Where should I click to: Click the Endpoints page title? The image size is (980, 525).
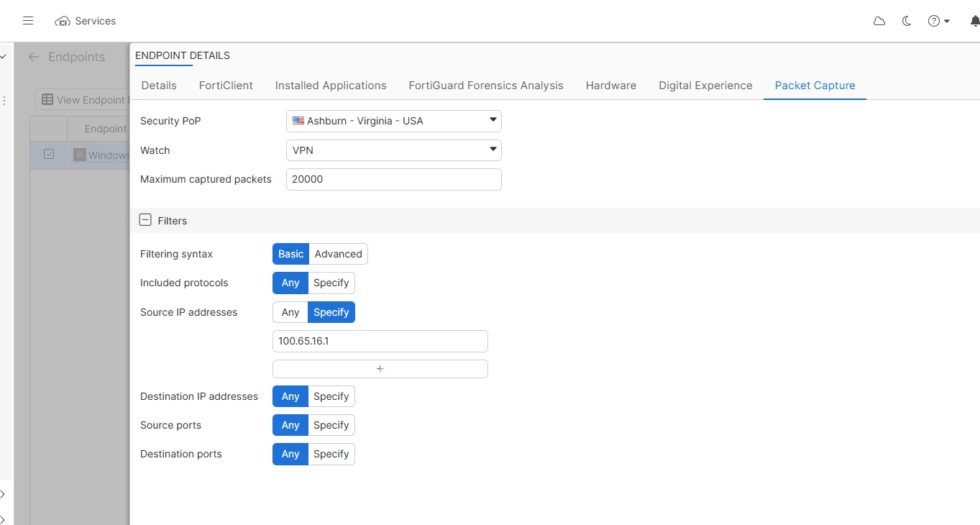pyautogui.click(x=76, y=57)
